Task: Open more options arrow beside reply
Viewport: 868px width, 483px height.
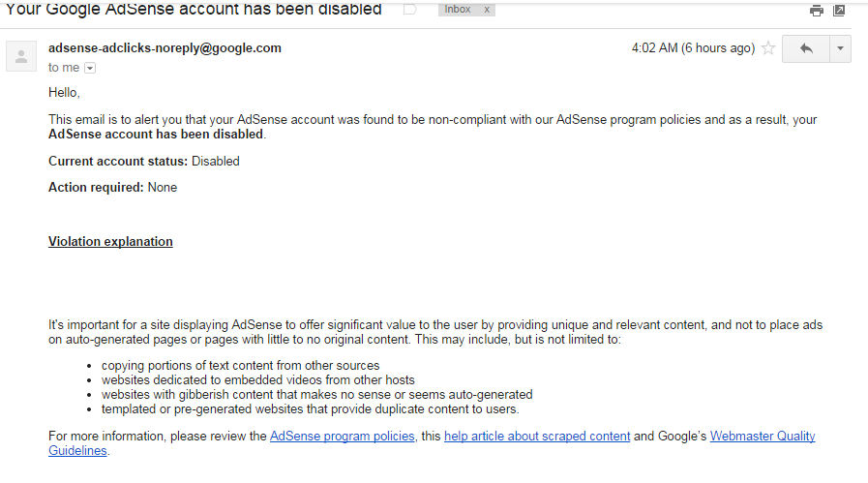Action: (840, 48)
